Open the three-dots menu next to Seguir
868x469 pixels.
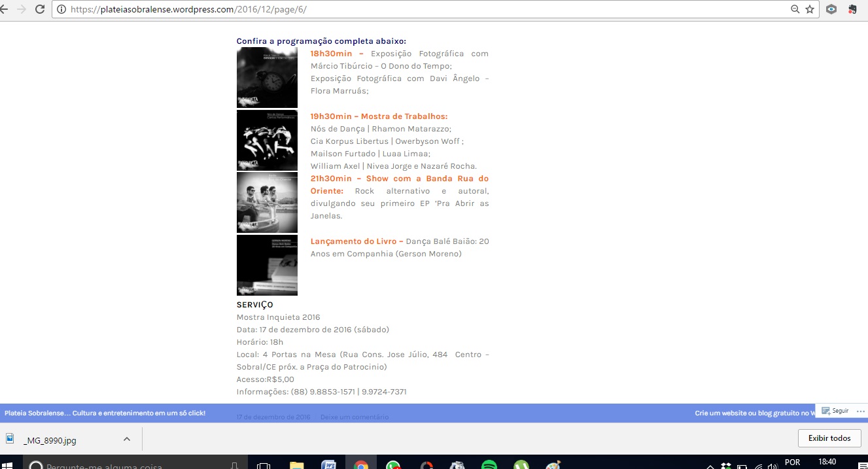(x=859, y=411)
